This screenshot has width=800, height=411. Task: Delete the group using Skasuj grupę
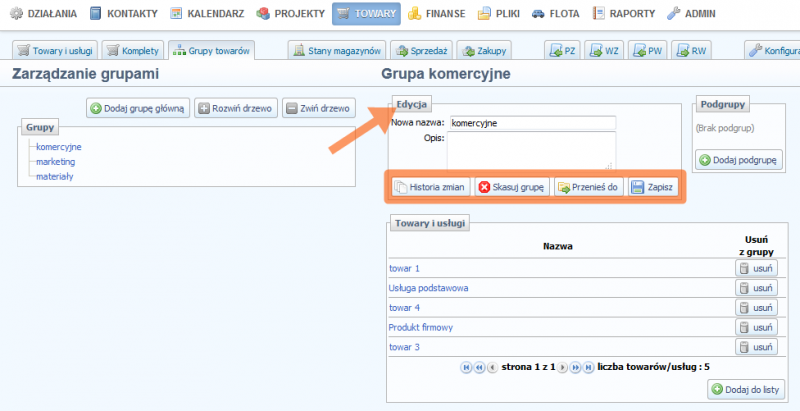pyautogui.click(x=511, y=186)
